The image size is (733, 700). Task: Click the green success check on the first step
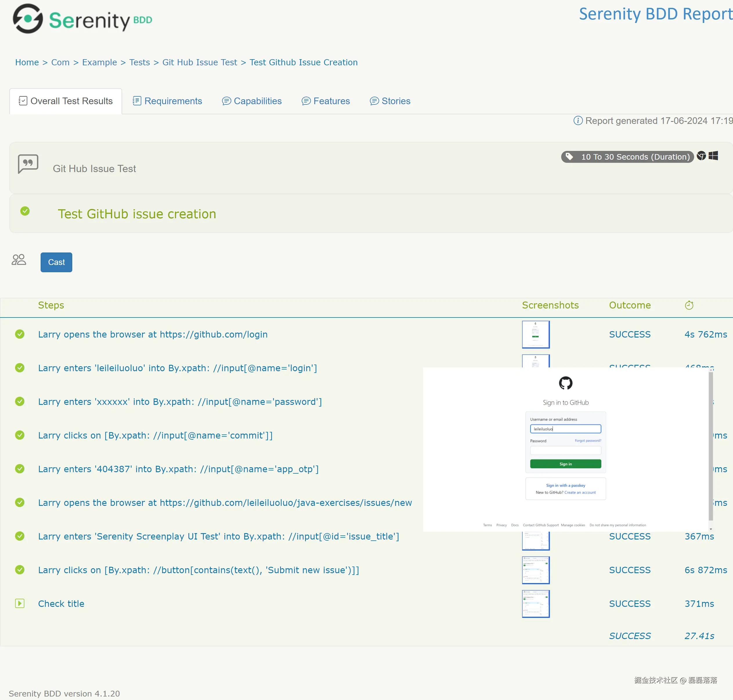coord(19,334)
